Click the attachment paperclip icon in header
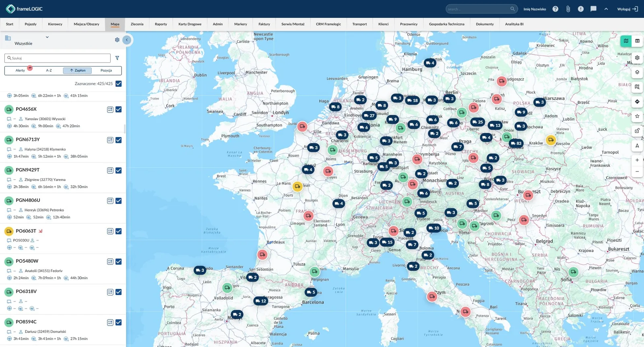Screen dimensions: 644x347 568,9
